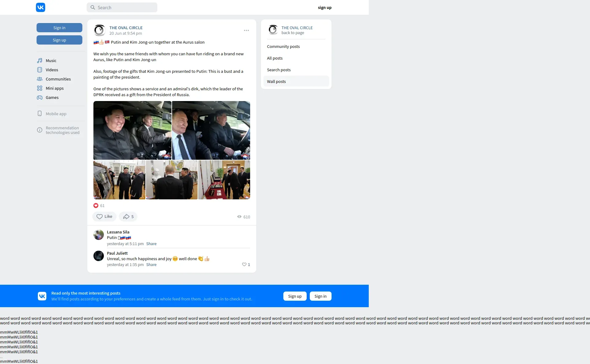This screenshot has width=590, height=364.
Task: Open Search posts in right panel
Action: tap(279, 70)
